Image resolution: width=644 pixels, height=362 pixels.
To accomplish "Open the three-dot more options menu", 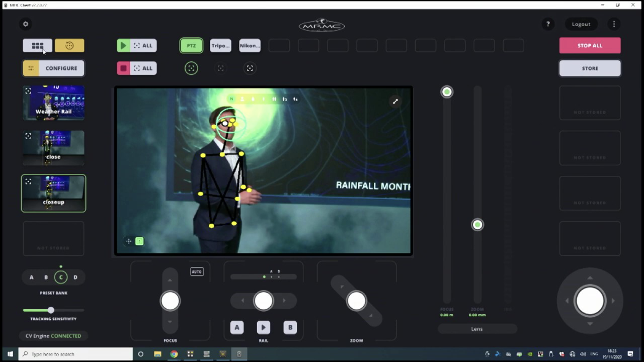I will pyautogui.click(x=614, y=24).
